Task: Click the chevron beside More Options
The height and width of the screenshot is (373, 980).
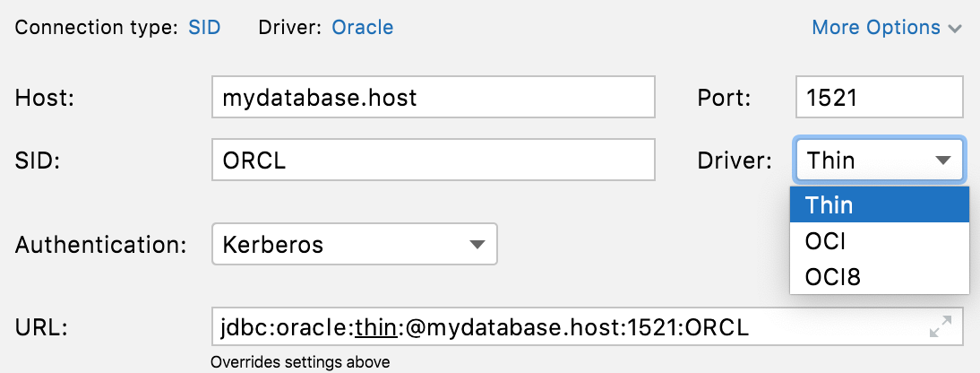Action: coord(955,29)
